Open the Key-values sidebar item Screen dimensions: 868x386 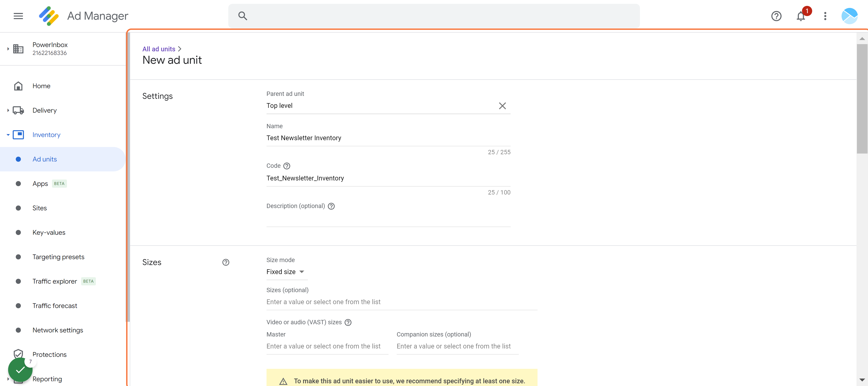click(x=63, y=233)
